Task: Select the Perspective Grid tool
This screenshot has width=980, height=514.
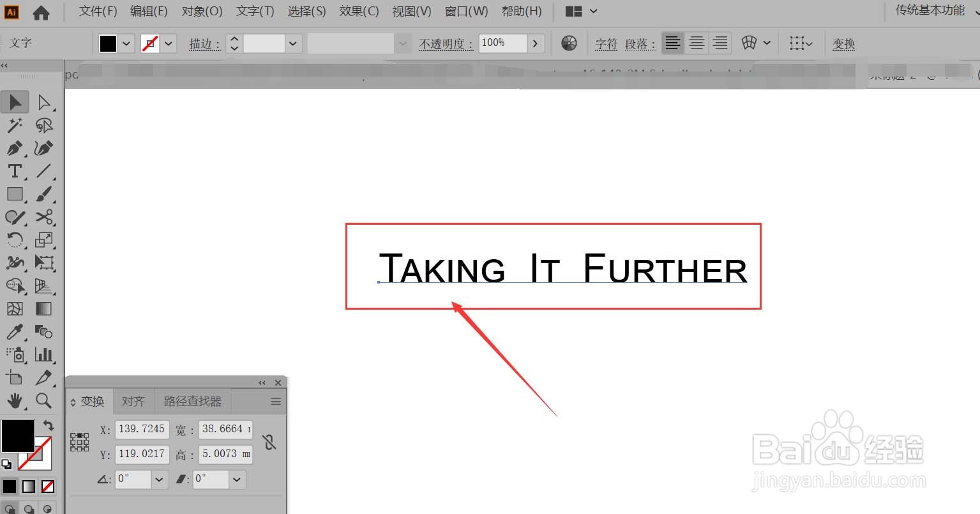Action: tap(44, 286)
